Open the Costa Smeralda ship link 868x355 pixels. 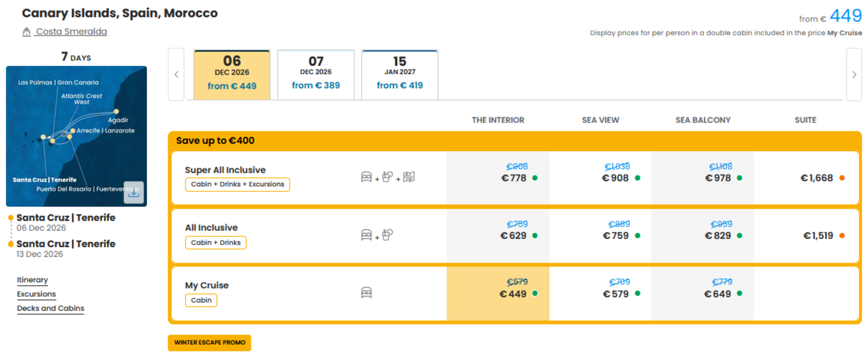(71, 32)
